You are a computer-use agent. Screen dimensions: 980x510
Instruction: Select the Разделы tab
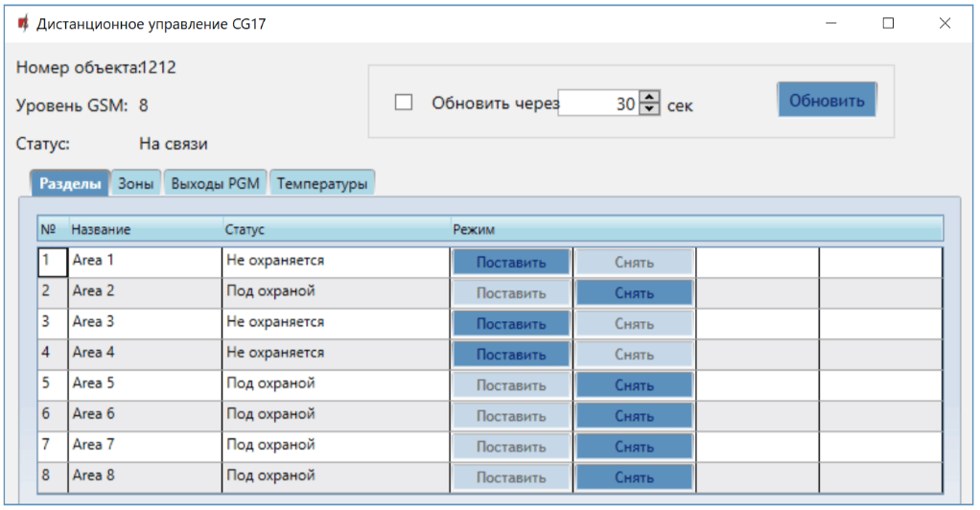click(71, 184)
